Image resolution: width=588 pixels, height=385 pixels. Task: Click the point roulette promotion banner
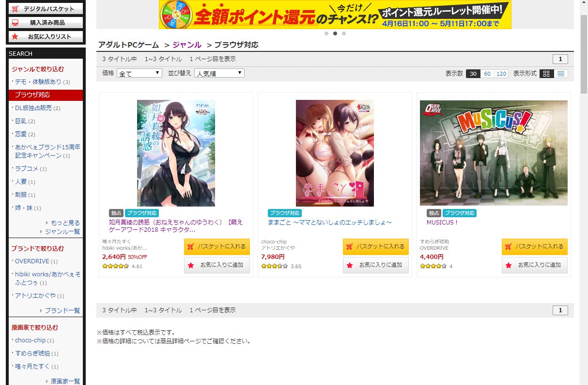tap(335, 15)
